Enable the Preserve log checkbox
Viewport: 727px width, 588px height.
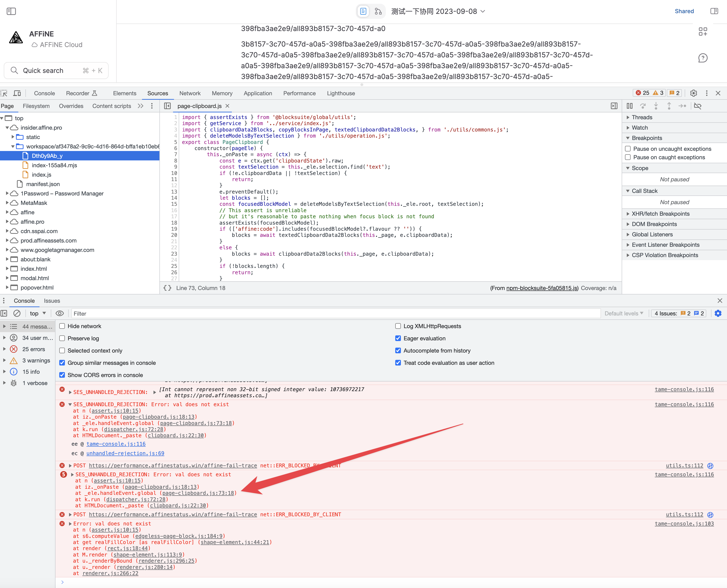(62, 338)
